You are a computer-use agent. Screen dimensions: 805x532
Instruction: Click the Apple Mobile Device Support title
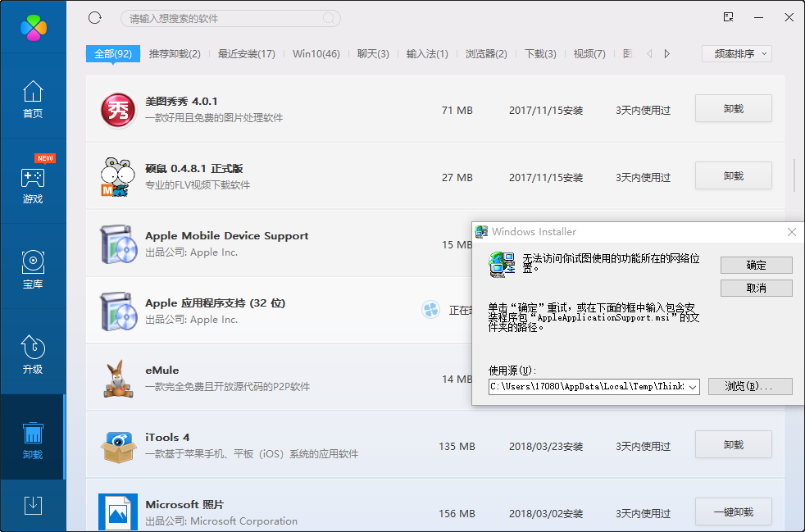(227, 236)
